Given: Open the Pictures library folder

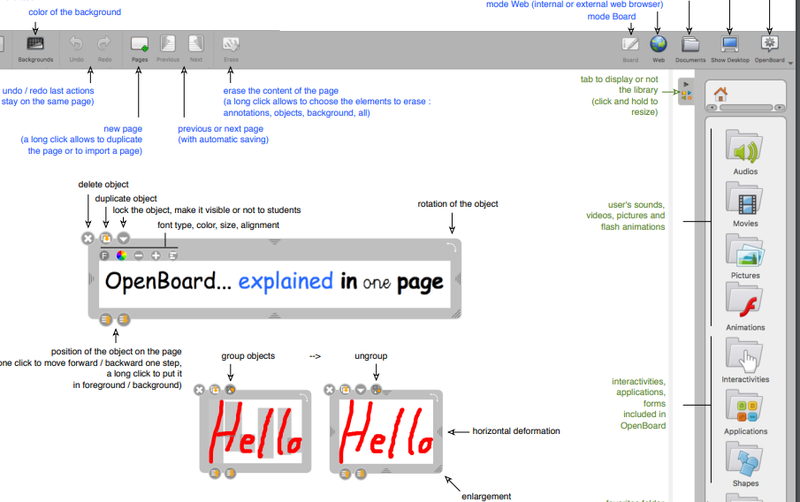Looking at the screenshot, I should click(x=745, y=256).
